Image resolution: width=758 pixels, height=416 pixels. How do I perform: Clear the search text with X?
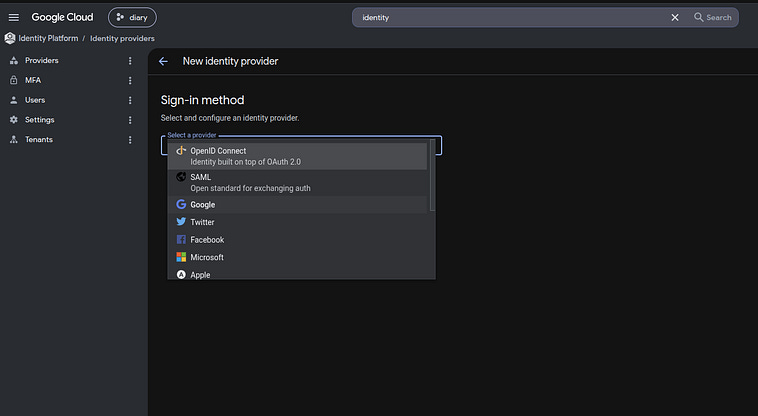tap(675, 17)
